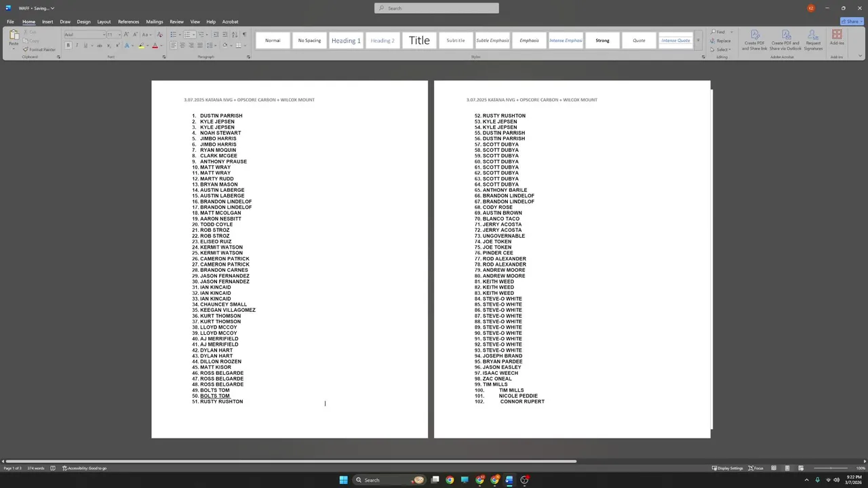Open Find in the Editing group
This screenshot has width=868, height=488.
tap(719, 32)
